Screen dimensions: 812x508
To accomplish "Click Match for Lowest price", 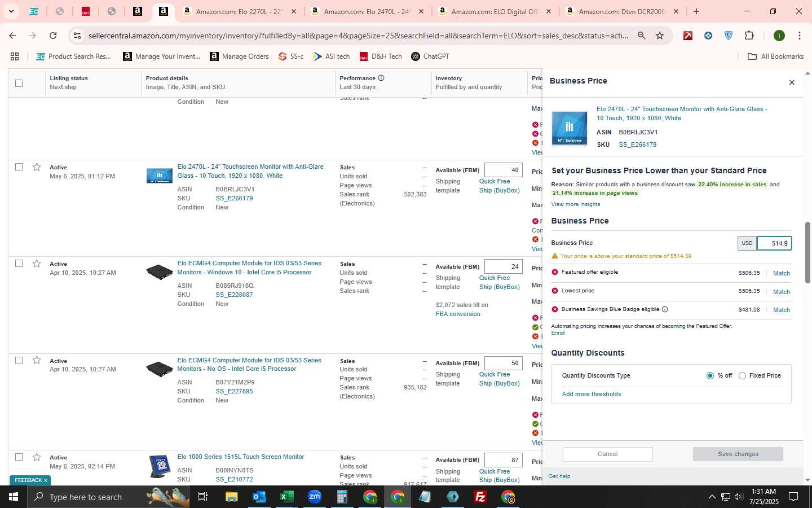I will tap(781, 292).
